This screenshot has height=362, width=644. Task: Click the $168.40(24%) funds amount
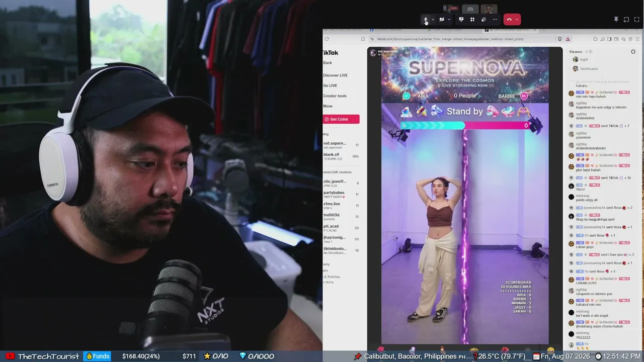coord(141,356)
